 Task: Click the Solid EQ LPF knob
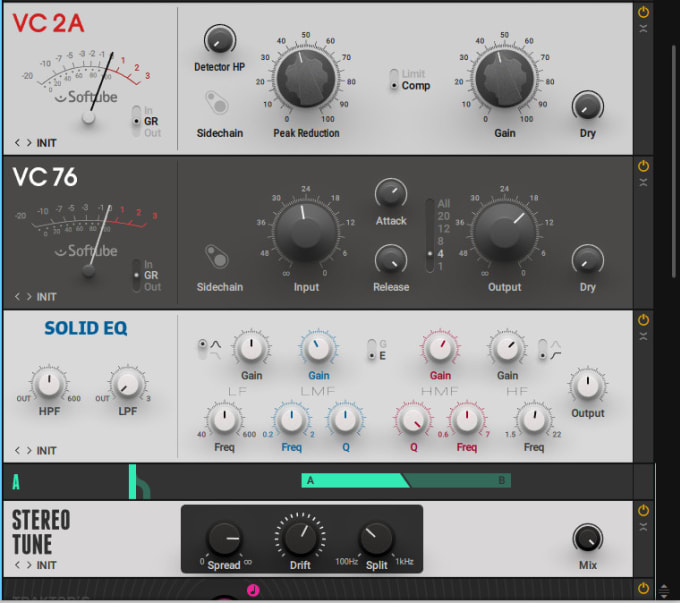[x=128, y=383]
